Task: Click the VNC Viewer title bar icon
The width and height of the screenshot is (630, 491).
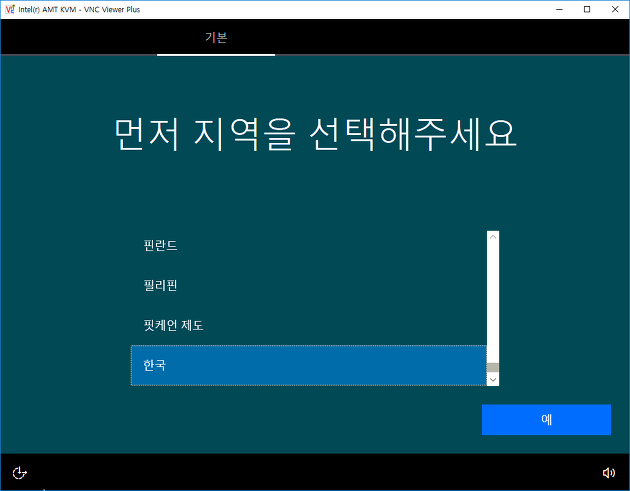Action: tap(10, 9)
